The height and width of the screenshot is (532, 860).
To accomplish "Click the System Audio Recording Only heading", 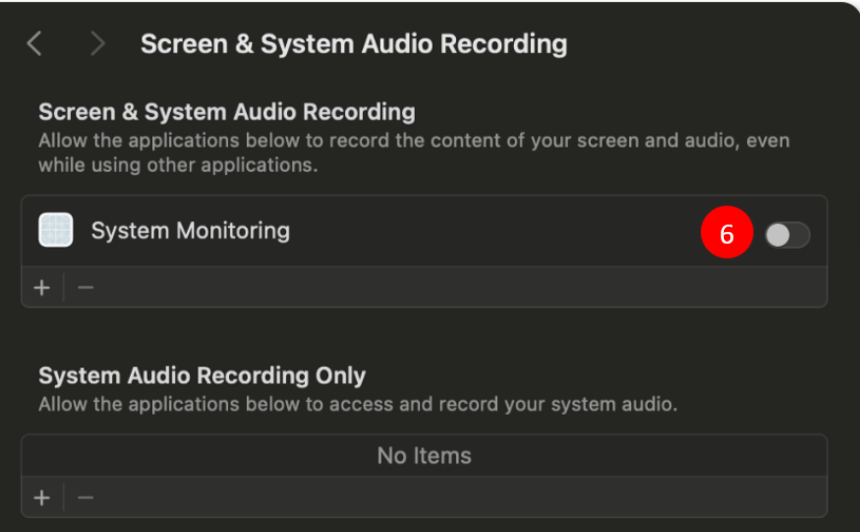I will click(202, 376).
